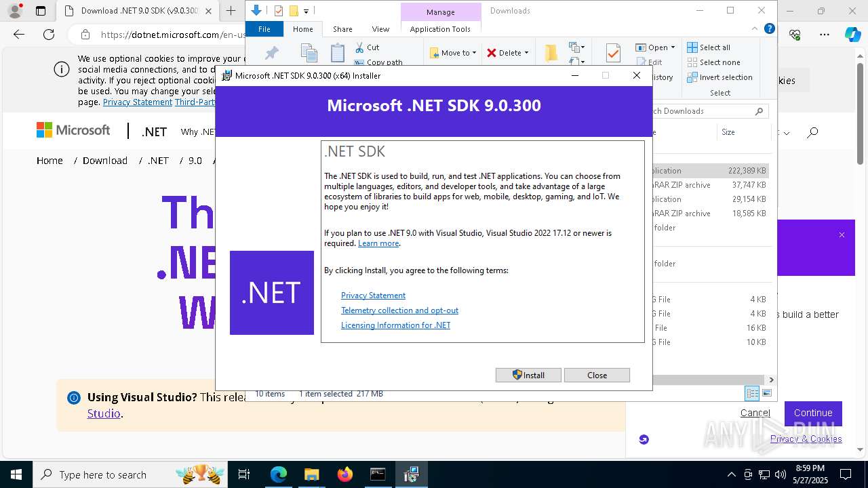Image resolution: width=868 pixels, height=488 pixels.
Task: Collapse the Explorer ribbon with chevron
Action: [755, 28]
